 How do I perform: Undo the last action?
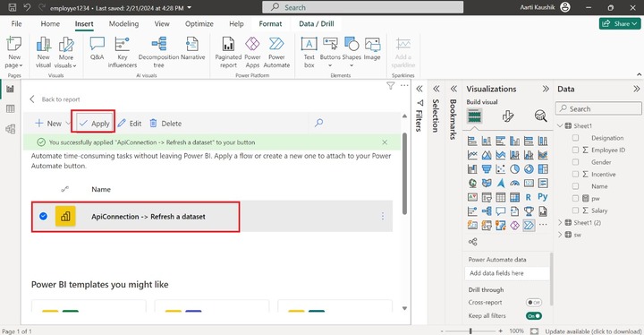point(27,7)
